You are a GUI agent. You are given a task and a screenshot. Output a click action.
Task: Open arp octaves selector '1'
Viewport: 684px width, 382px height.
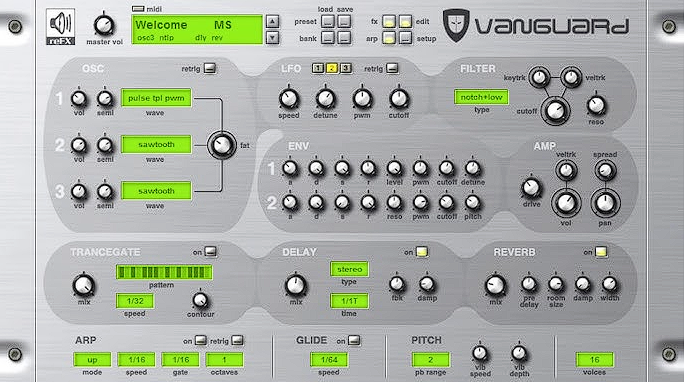tap(224, 360)
